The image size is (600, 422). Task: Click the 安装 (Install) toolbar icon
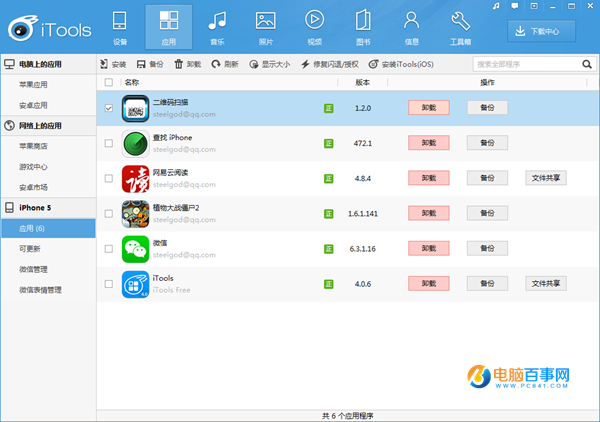pos(112,64)
